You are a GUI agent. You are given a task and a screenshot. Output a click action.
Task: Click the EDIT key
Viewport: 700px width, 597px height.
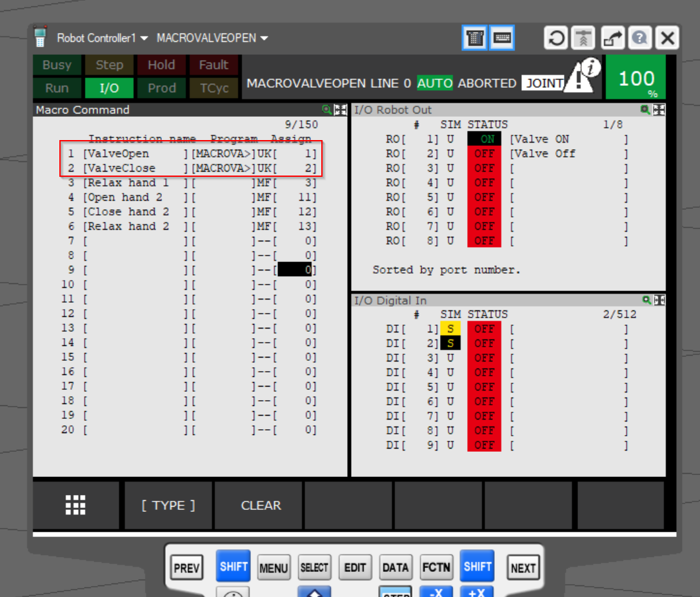[355, 567]
